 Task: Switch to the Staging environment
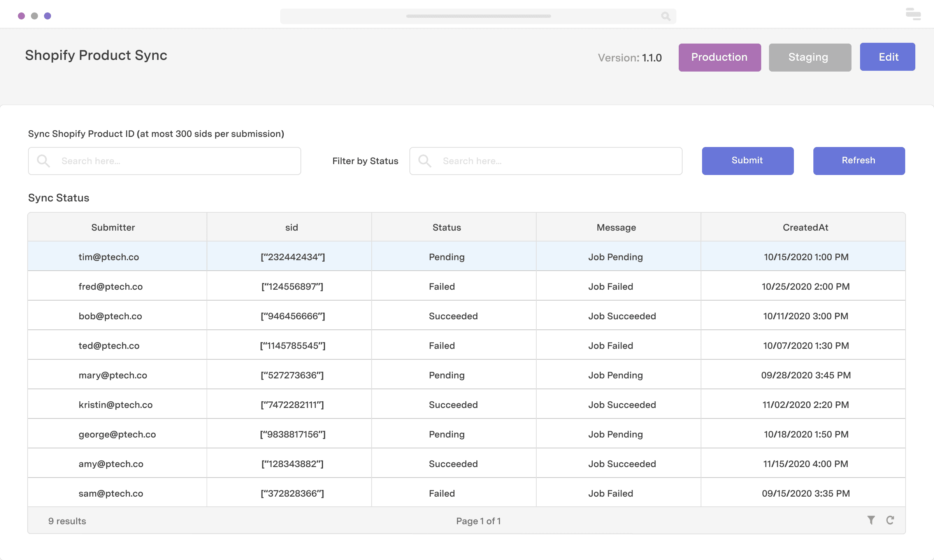click(x=810, y=57)
